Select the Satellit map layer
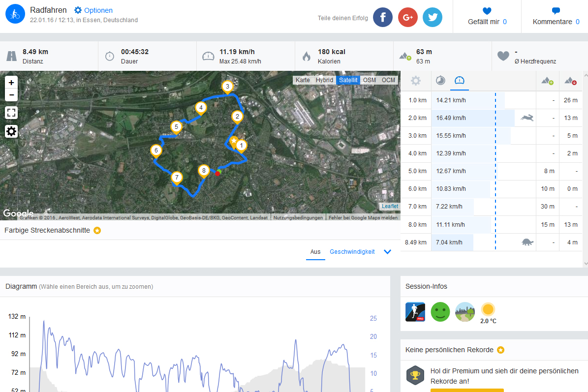588x392 pixels. 348,80
